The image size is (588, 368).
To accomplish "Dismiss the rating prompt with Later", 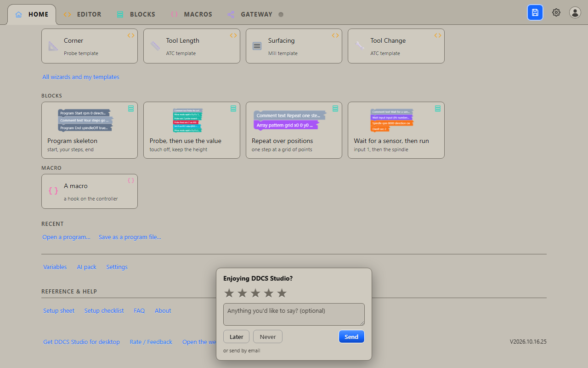I will (237, 337).
